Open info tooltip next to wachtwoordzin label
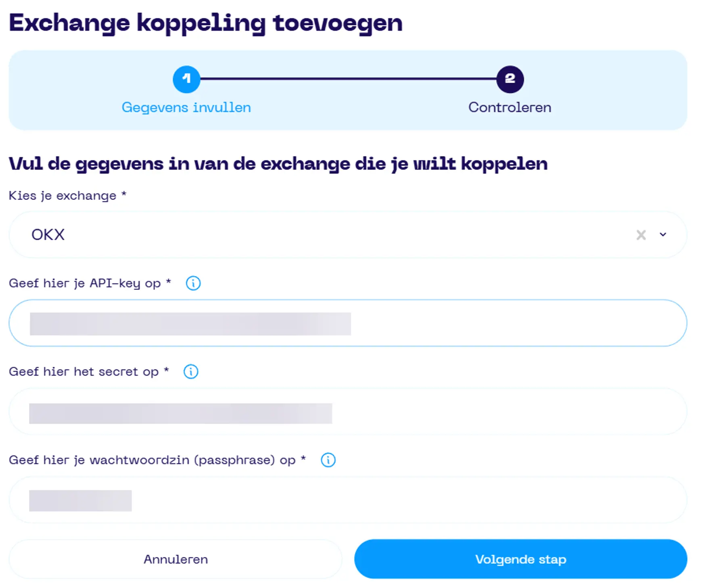 pyautogui.click(x=328, y=460)
